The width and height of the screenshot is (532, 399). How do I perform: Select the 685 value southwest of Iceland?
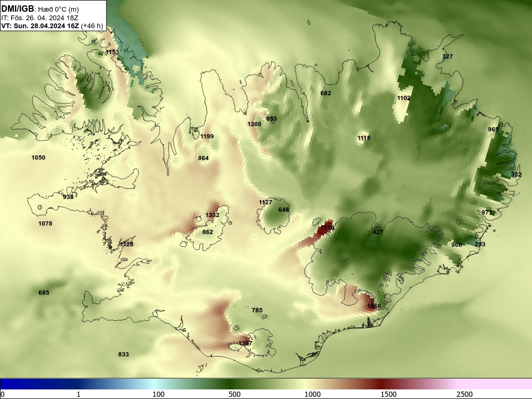click(44, 293)
